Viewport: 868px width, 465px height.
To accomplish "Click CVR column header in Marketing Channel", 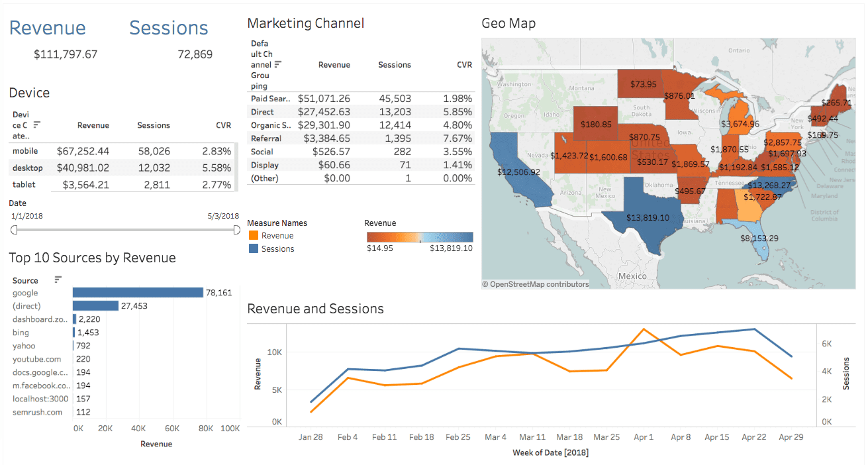I will [464, 65].
